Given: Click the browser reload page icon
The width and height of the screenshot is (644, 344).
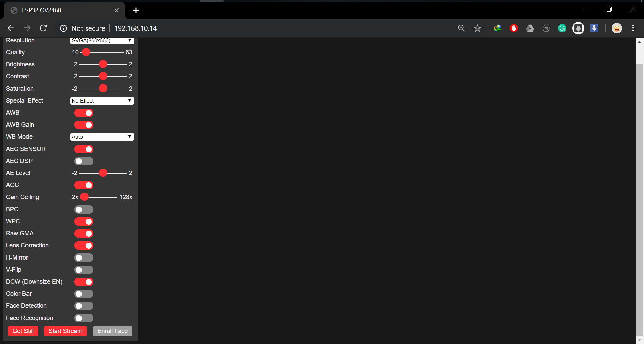Looking at the screenshot, I should [x=43, y=28].
